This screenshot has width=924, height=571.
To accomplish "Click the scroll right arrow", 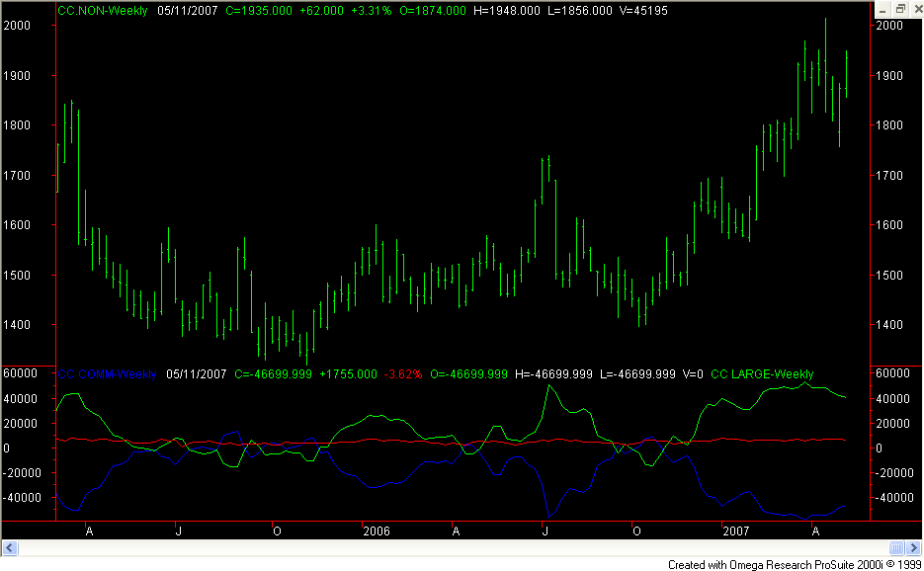I will (914, 548).
